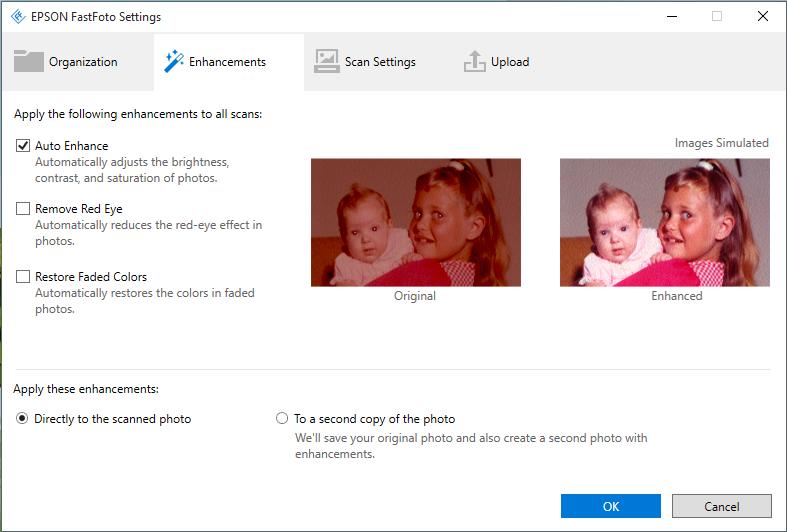This screenshot has height=532, width=787.
Task: Enable the Remove Red Eye checkbox
Action: click(x=23, y=209)
